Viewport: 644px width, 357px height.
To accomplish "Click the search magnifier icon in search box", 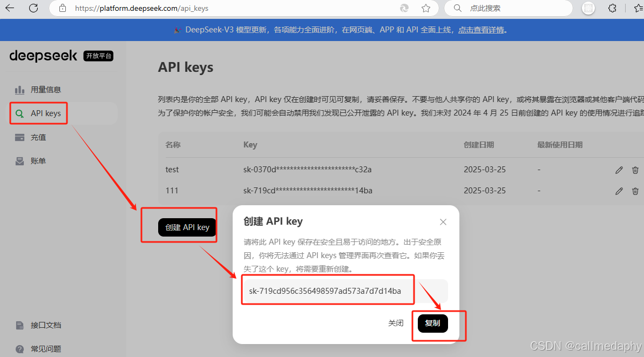I will (458, 8).
